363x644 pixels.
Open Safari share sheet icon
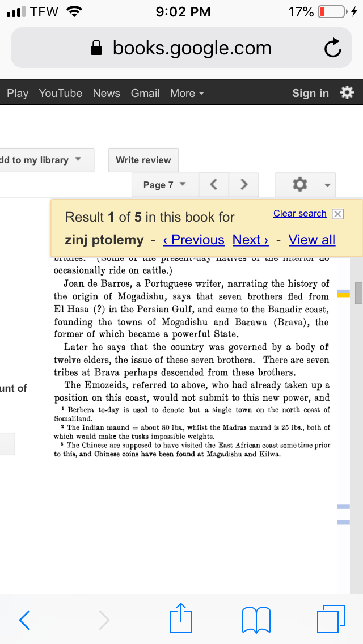(181, 618)
